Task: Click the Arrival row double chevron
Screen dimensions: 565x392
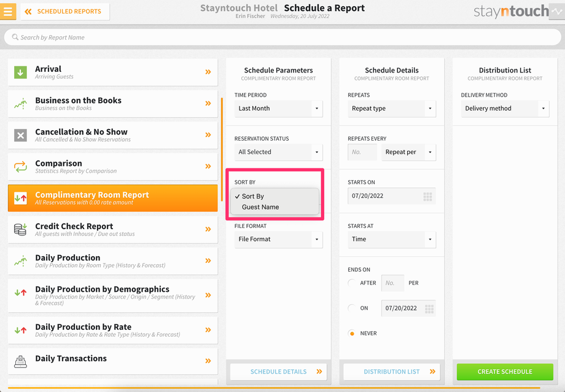Action: (x=208, y=72)
